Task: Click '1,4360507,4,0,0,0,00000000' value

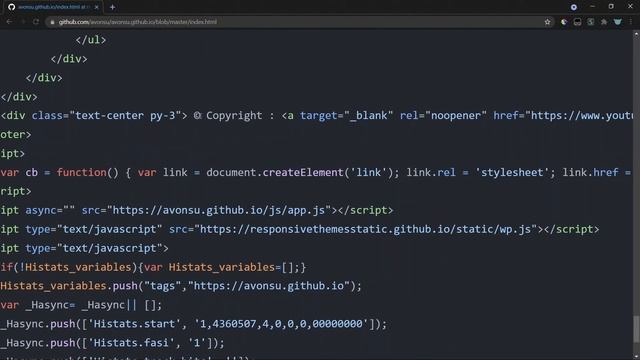Action: click(x=281, y=324)
